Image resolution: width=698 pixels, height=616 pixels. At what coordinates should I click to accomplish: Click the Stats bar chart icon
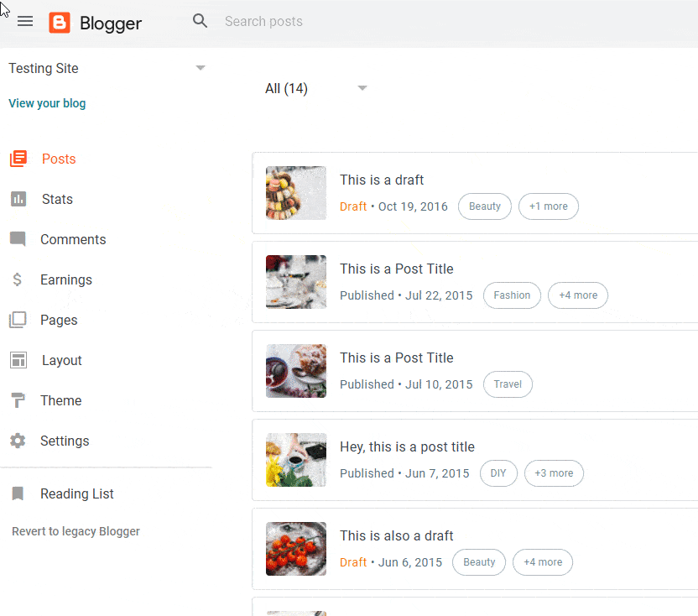[x=18, y=199]
